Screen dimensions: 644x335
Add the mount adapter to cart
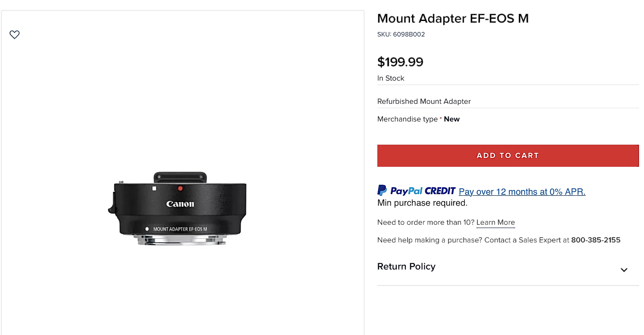508,156
